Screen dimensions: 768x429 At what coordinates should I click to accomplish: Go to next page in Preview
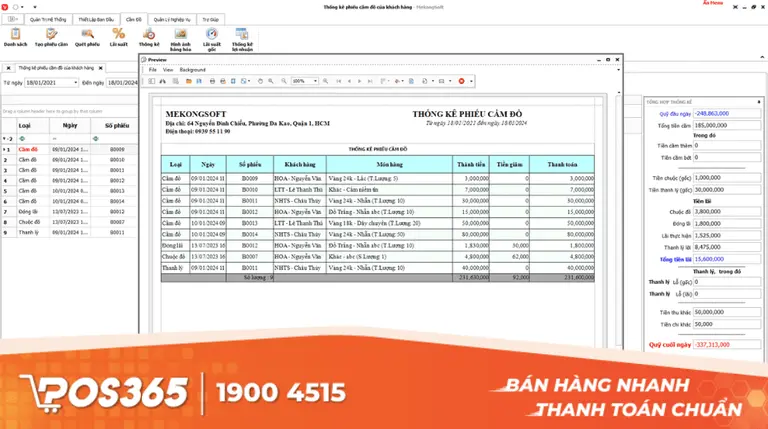tap(360, 81)
